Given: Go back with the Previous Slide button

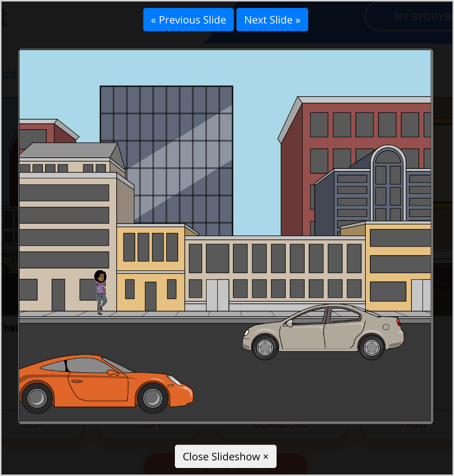Looking at the screenshot, I should (188, 20).
